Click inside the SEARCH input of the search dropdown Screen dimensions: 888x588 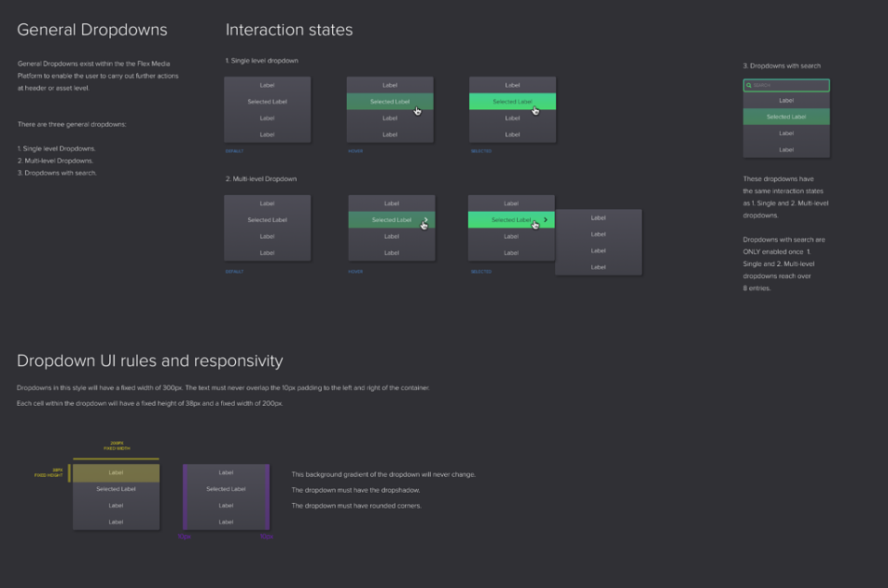coord(786,85)
